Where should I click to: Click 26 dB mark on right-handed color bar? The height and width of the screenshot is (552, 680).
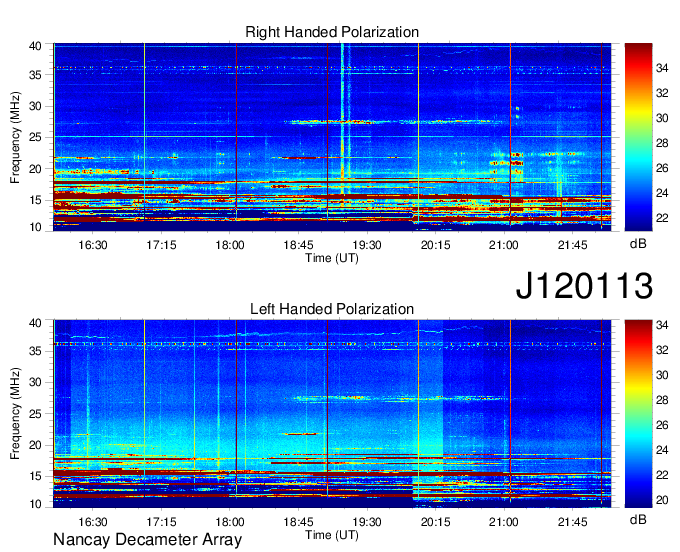pyautogui.click(x=662, y=168)
